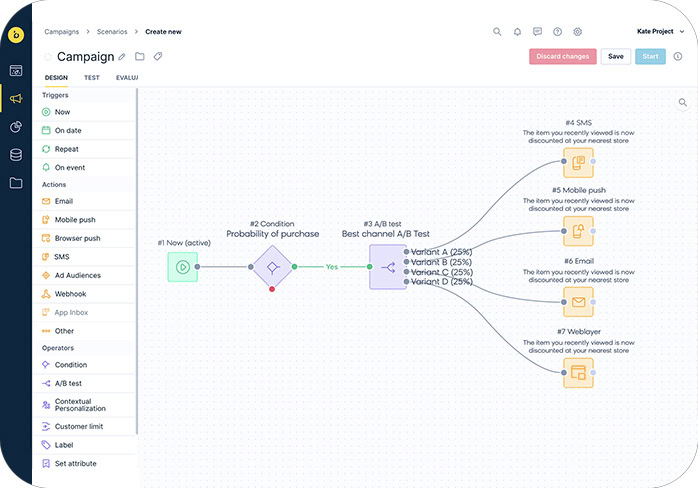
Task: Collapse the Triggers section header
Action: 55,95
